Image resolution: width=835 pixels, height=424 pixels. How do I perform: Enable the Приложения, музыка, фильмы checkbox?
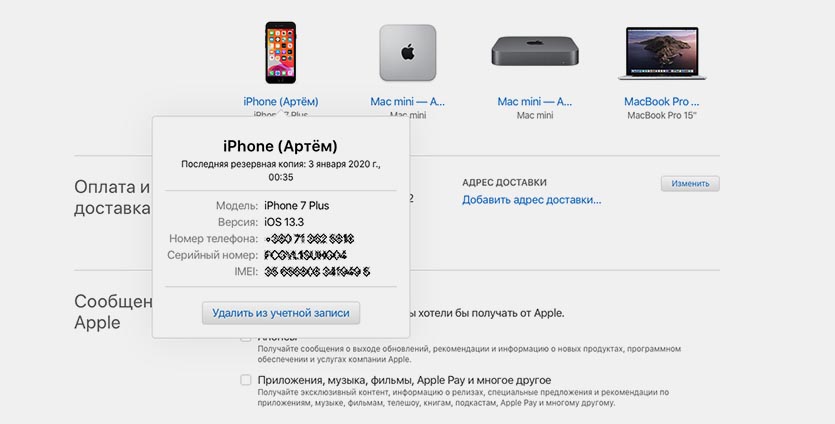[x=245, y=380]
